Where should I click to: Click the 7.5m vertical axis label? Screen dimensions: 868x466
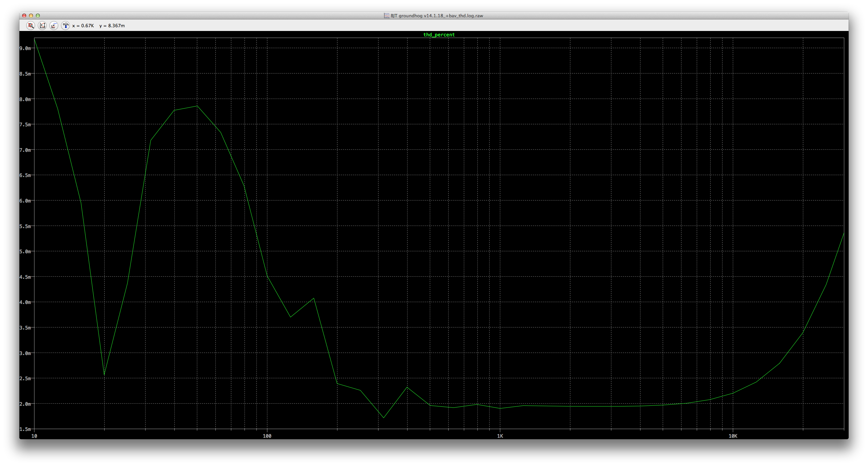tap(25, 125)
